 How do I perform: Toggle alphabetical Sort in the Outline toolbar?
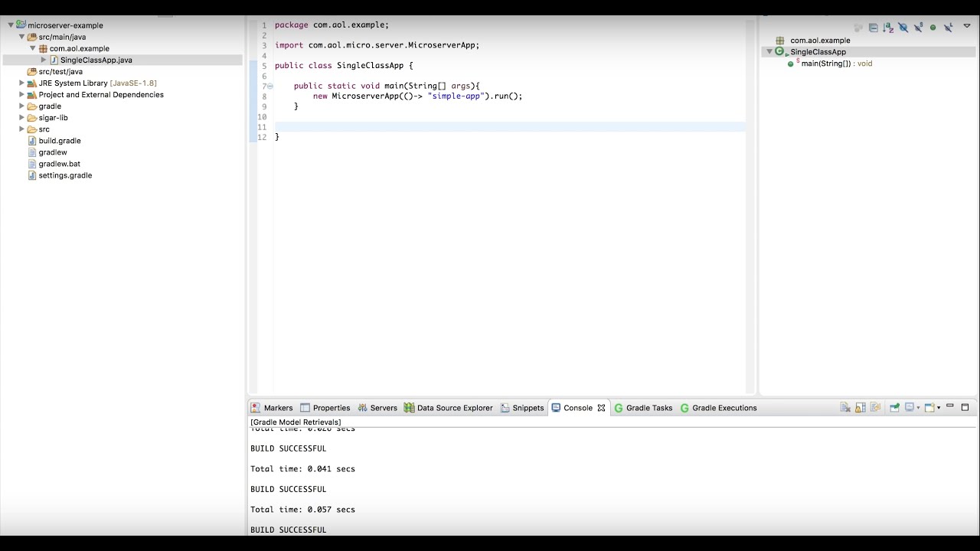pyautogui.click(x=888, y=28)
